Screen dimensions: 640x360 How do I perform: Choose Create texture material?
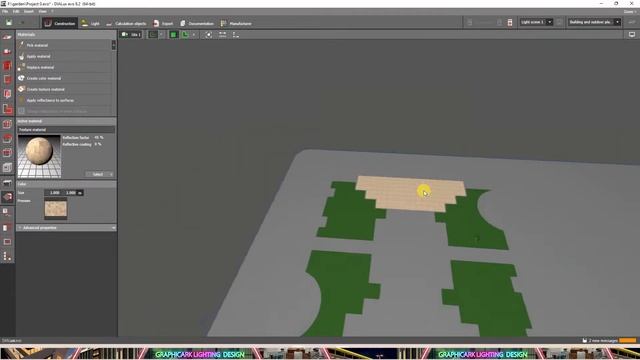[65, 89]
